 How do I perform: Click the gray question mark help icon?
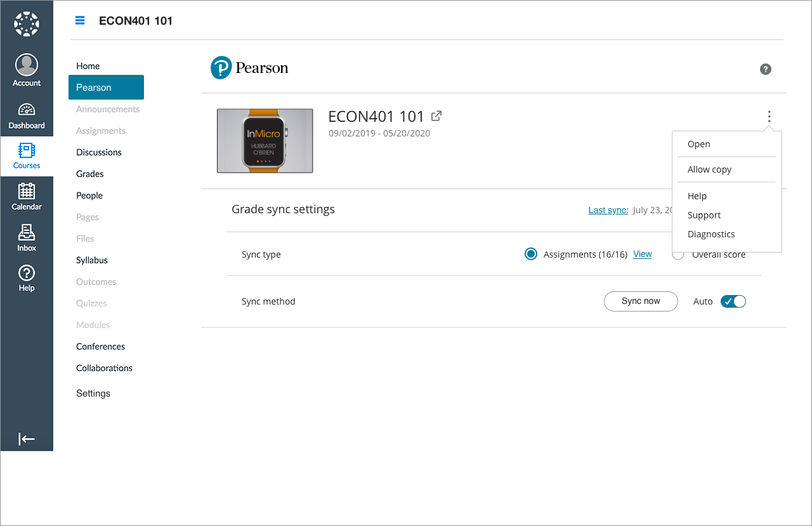click(766, 69)
